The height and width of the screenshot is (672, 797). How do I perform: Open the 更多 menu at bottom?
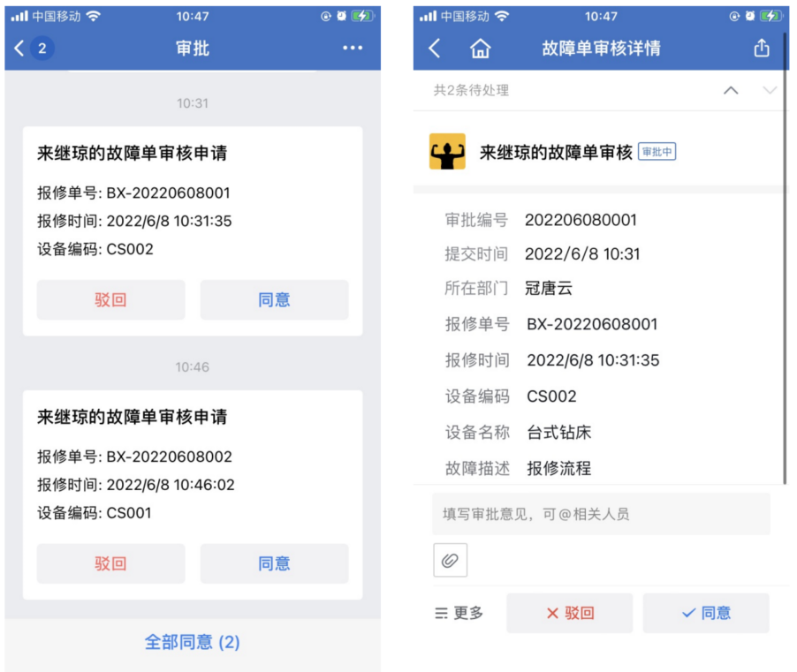459,613
